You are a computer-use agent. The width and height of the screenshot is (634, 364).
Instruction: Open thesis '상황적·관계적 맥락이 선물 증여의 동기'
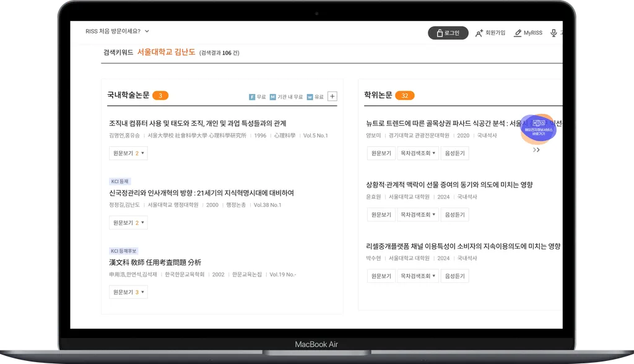pos(449,185)
